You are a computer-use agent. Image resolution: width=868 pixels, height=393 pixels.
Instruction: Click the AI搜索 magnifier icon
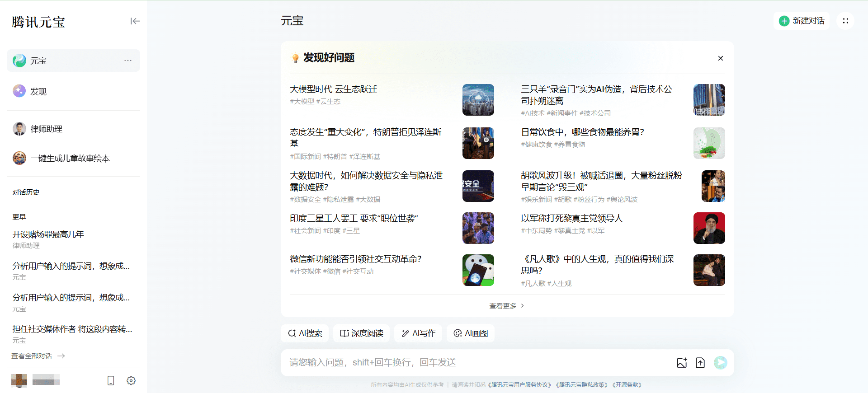tap(292, 333)
